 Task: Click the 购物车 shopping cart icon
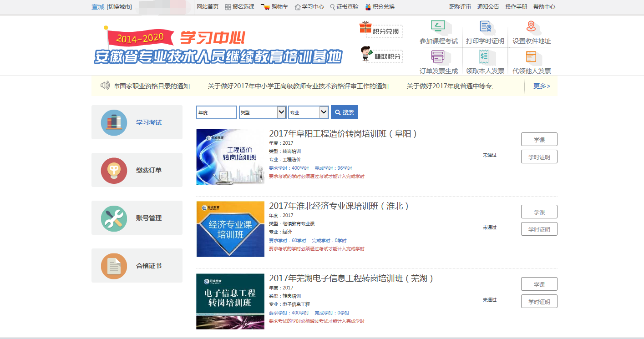[265, 7]
